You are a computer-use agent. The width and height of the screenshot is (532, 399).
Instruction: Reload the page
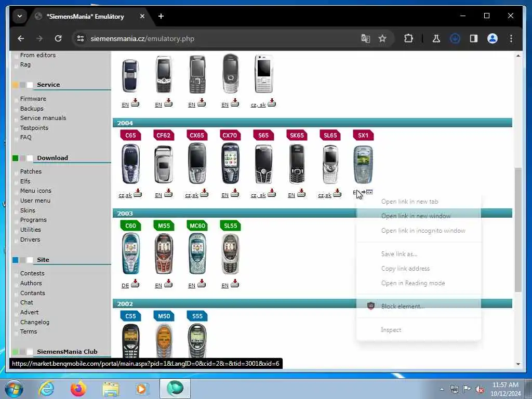point(58,38)
